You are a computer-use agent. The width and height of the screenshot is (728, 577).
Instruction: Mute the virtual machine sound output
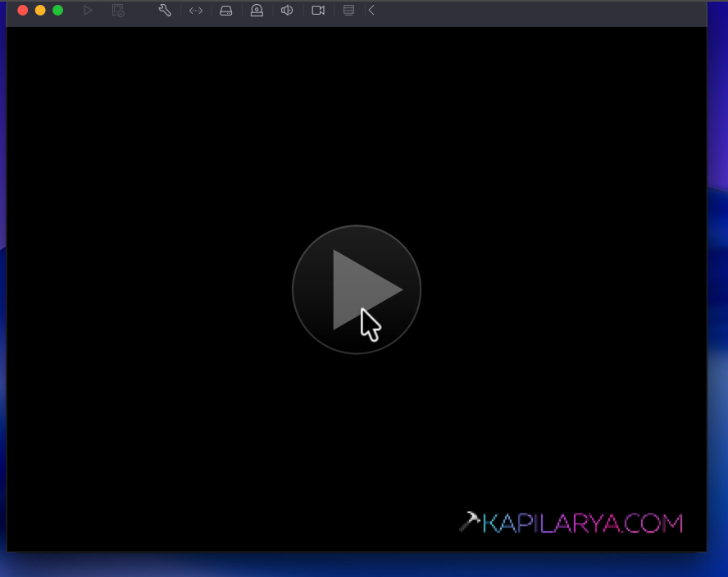coord(287,11)
